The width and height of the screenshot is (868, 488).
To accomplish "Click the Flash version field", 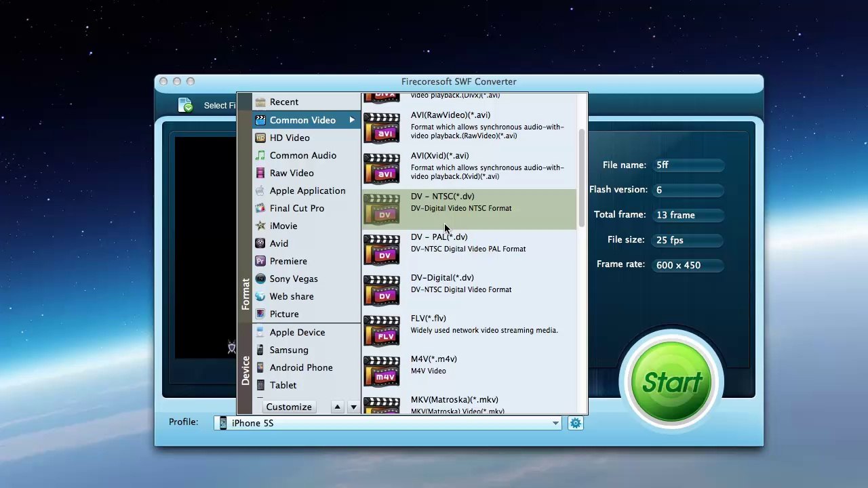I will (690, 190).
